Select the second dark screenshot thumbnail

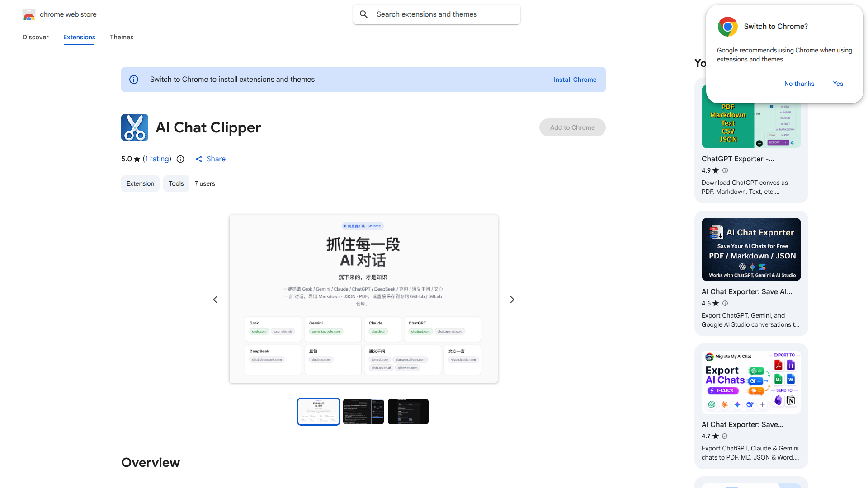[363, 412]
